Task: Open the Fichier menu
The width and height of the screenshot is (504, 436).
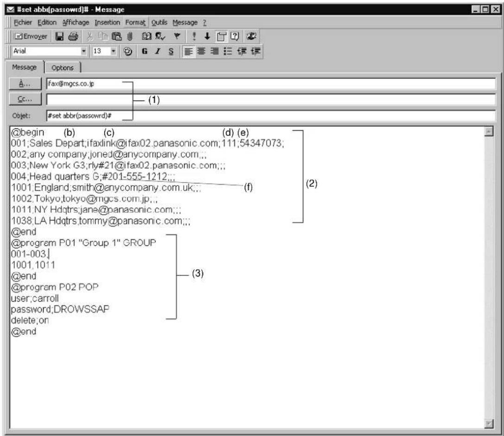Action: 17,22
